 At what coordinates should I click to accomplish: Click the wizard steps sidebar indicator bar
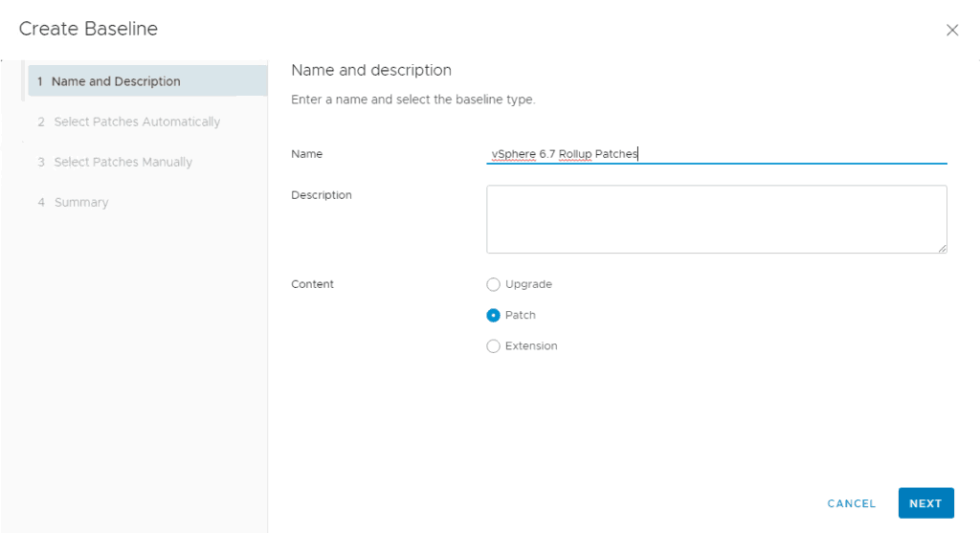coord(23,81)
